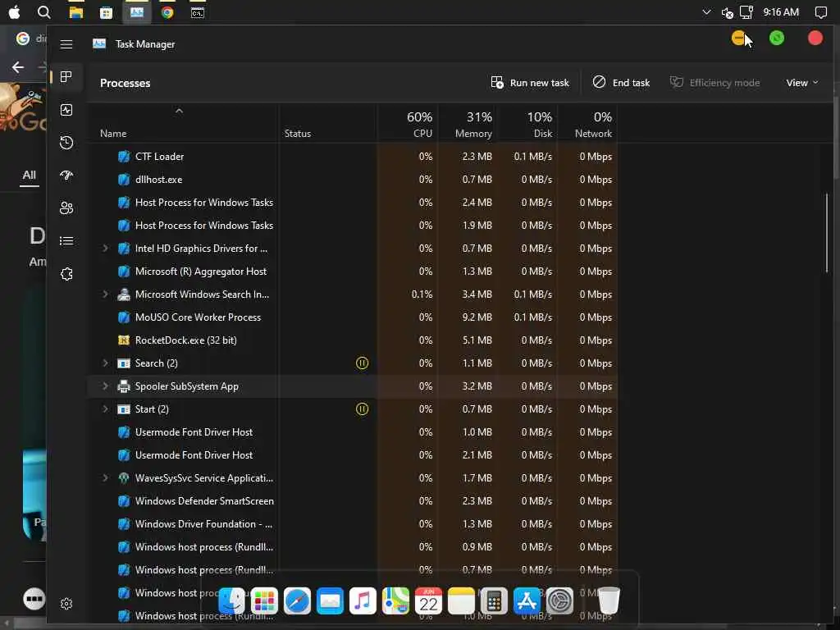Open File Explorer from the top bar
840x630 pixels.
76,12
